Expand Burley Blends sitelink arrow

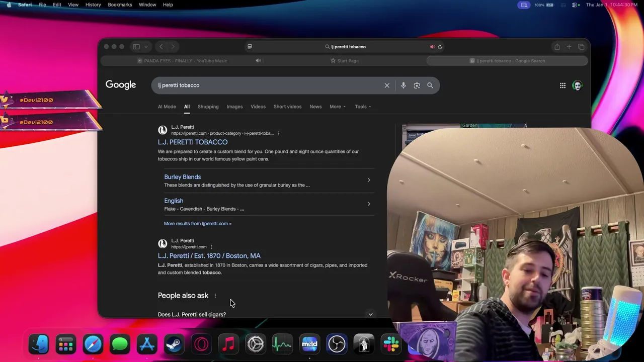click(x=369, y=180)
